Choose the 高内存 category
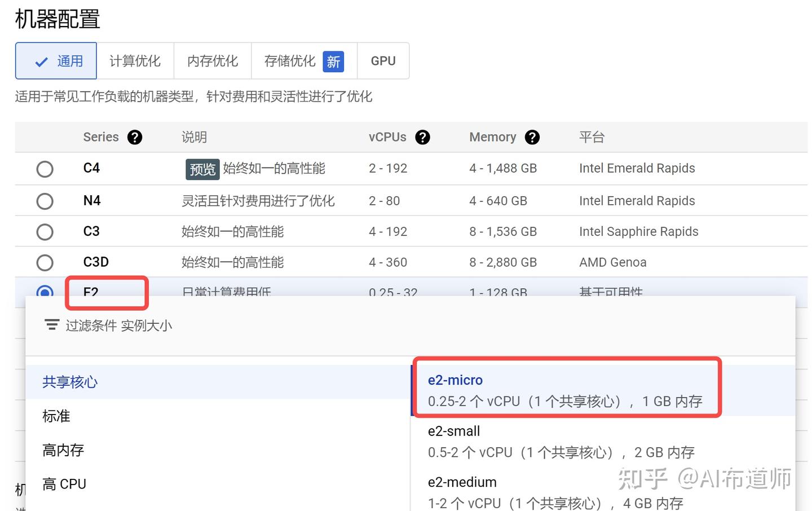Image resolution: width=812 pixels, height=511 pixels. [218, 450]
